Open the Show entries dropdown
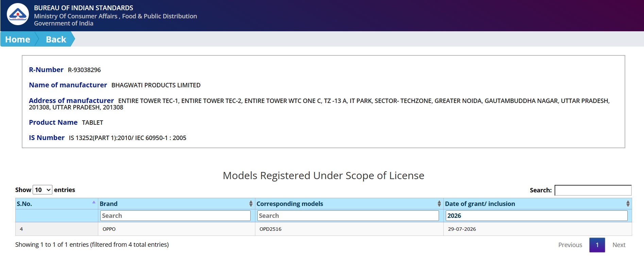This screenshot has width=644, height=260. tap(43, 190)
